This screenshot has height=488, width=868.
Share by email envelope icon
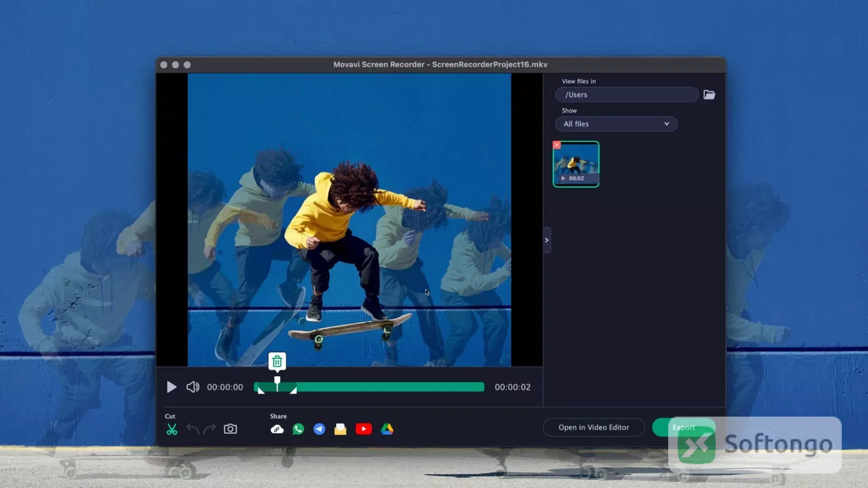[x=340, y=429]
